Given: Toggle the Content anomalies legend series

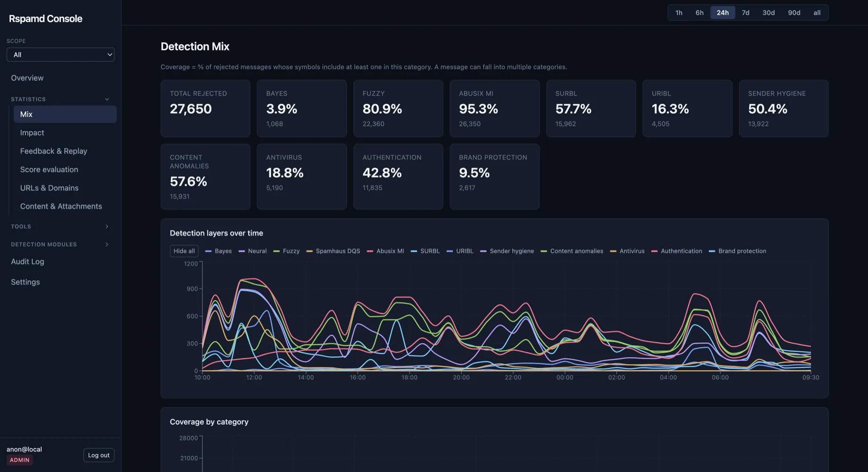Looking at the screenshot, I should 572,251.
